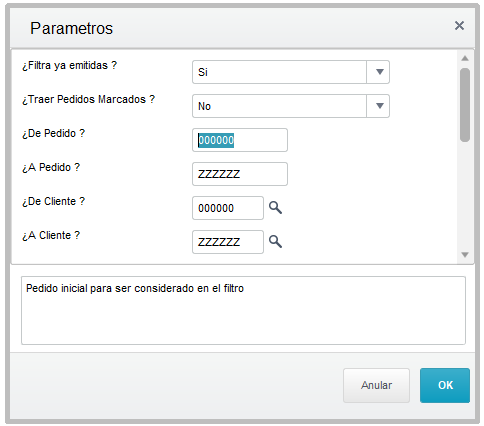Close the Parametros dialog with X
The image size is (484, 426).
point(459,26)
